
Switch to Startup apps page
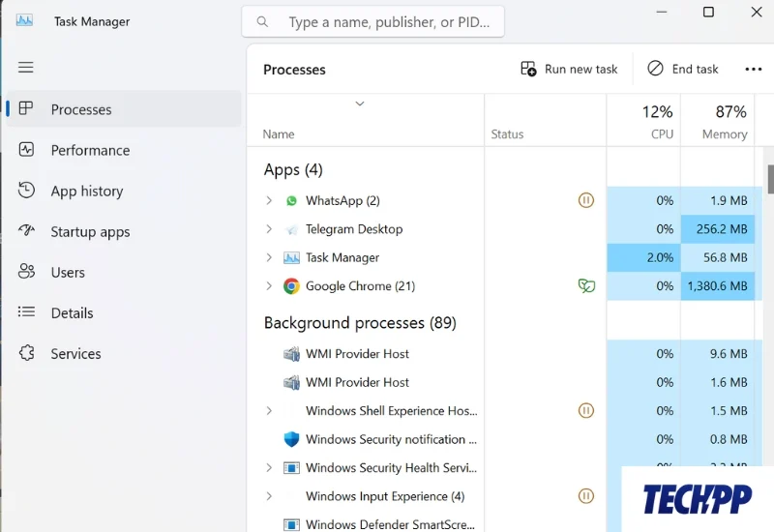90,232
